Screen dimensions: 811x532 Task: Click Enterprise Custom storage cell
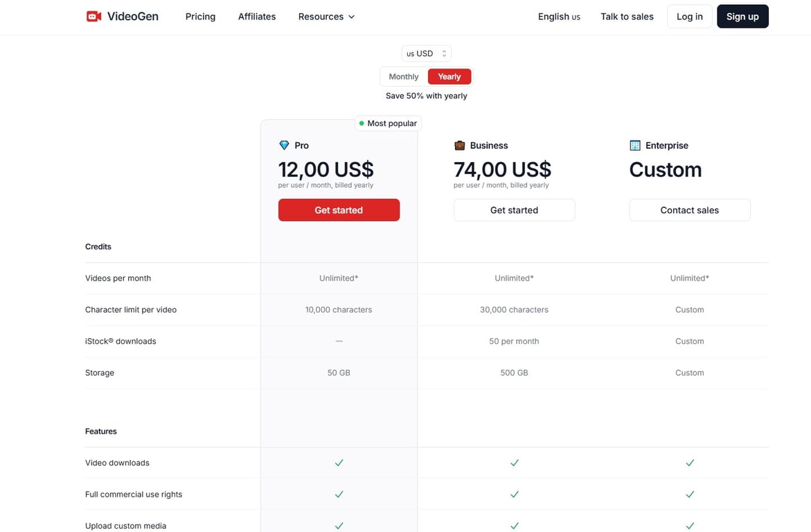689,373
